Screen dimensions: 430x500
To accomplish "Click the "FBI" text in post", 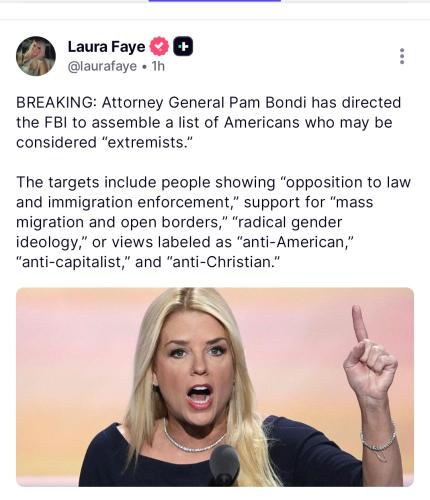I will pyautogui.click(x=56, y=123).
